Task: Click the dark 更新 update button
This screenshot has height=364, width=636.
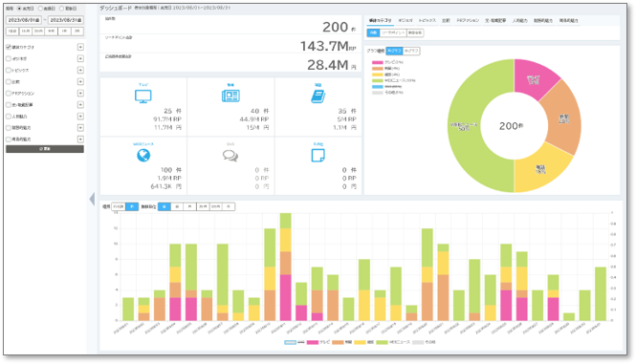Action: click(x=45, y=149)
